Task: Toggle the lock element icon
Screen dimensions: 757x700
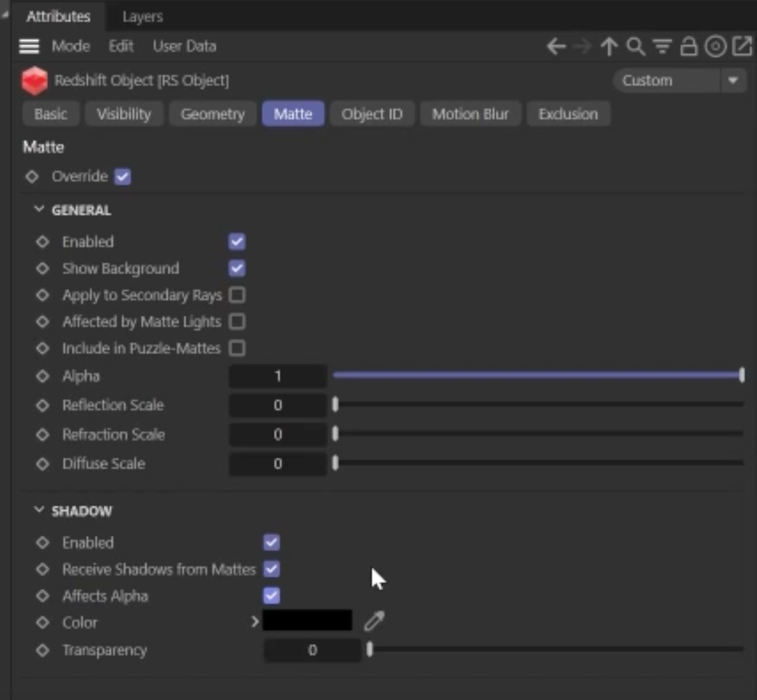Action: click(x=688, y=47)
